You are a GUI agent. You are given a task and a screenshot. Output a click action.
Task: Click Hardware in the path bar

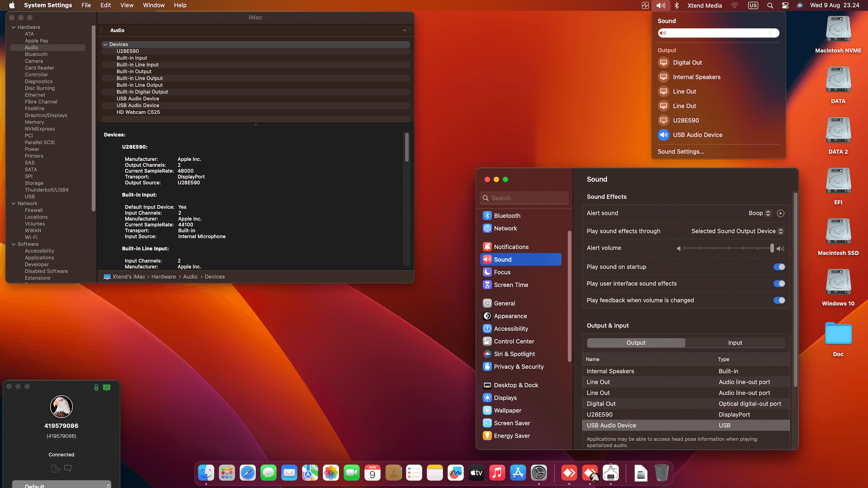pyautogui.click(x=164, y=277)
